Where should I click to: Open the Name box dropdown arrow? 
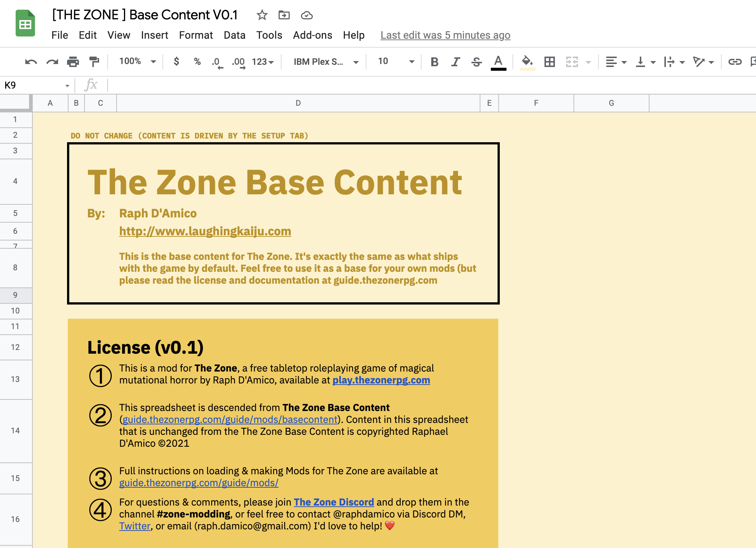67,86
